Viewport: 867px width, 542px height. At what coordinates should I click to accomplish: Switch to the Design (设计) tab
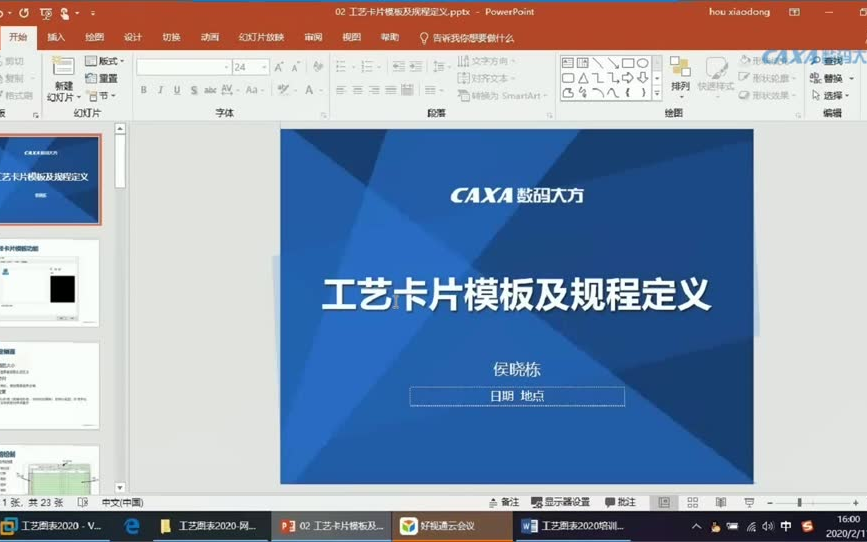tap(133, 37)
